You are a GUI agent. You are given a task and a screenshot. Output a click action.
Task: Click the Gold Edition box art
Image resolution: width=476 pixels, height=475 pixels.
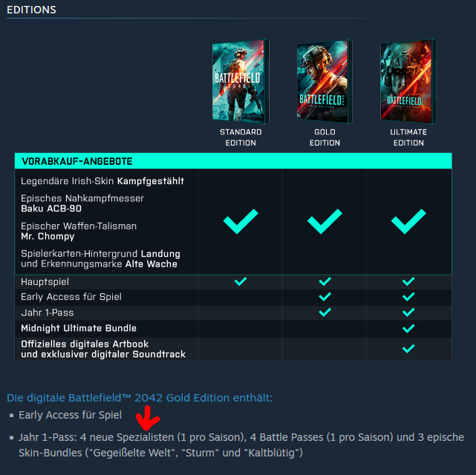(x=325, y=82)
